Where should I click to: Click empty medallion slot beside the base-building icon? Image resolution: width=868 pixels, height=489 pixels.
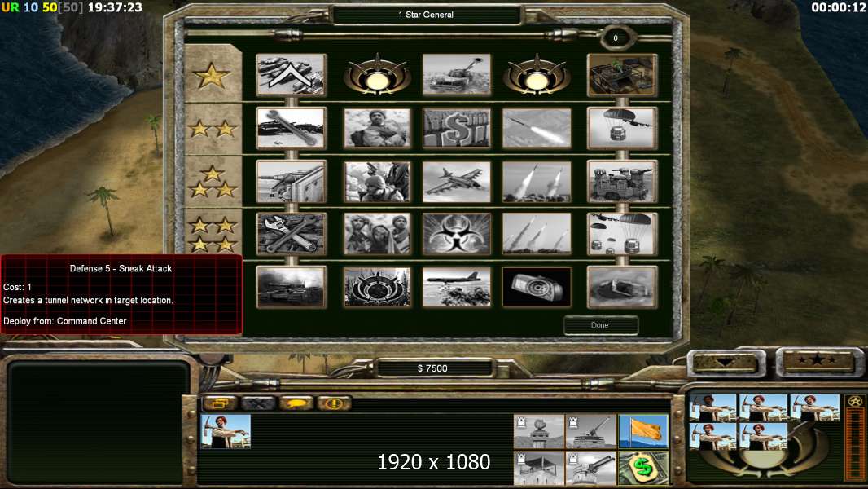537,75
